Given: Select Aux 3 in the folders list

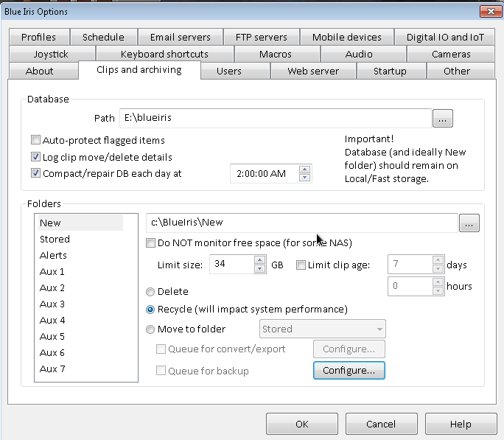Looking at the screenshot, I should [x=52, y=304].
